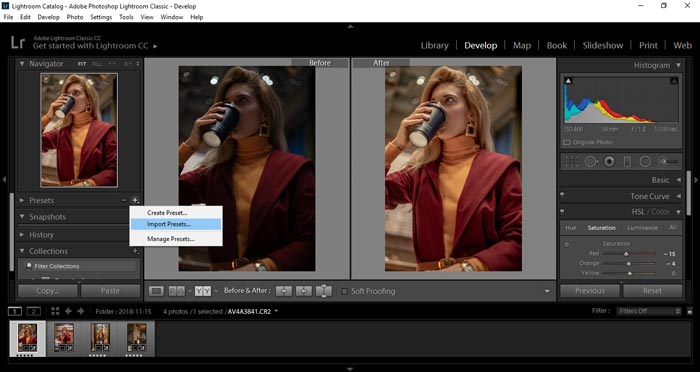Choose Import Presets from popup menu

click(175, 224)
